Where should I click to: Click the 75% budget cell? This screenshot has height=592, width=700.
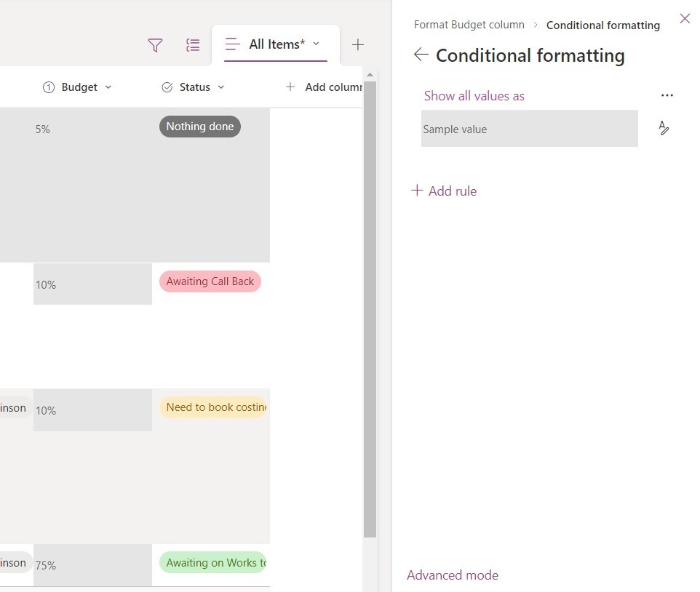coord(92,565)
